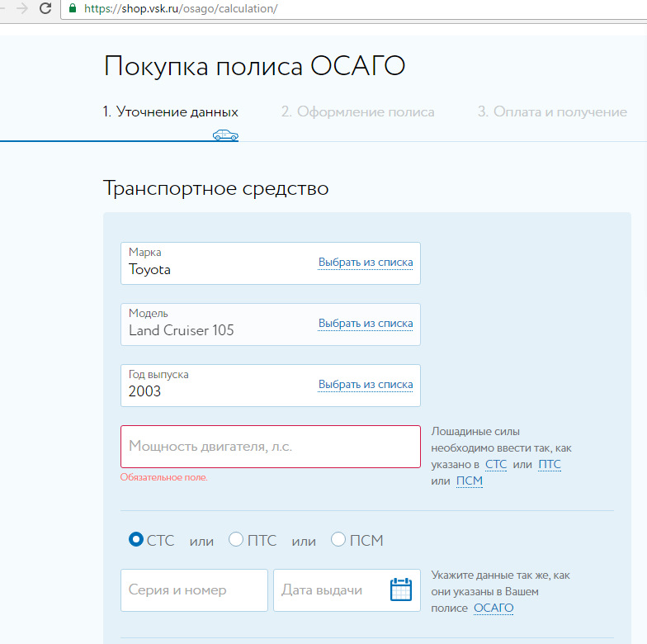Go to step '1. Уточнение данных'
The image size is (647, 644).
point(171,112)
